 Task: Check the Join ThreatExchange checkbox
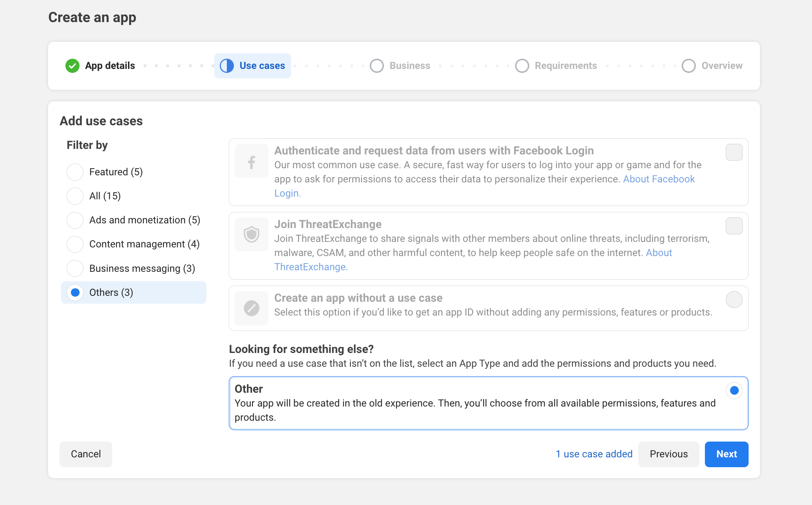[x=734, y=226]
